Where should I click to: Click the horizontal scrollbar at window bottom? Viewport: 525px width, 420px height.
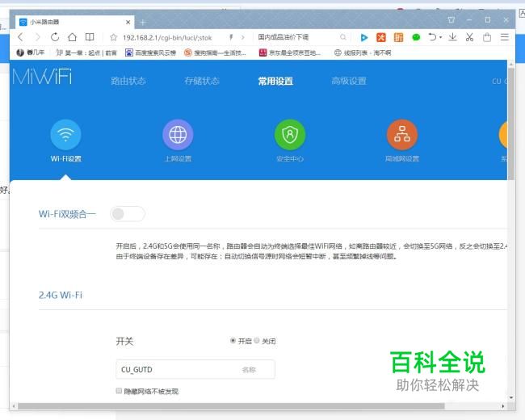(x=231, y=406)
